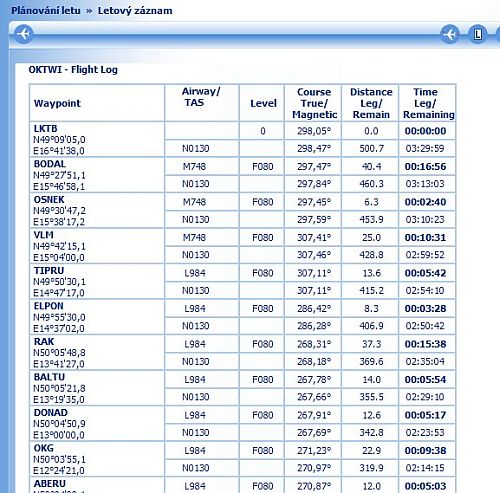Image resolution: width=500 pixels, height=493 pixels.
Task: Click the left airplane icon in the blue bar
Action: tap(24, 34)
